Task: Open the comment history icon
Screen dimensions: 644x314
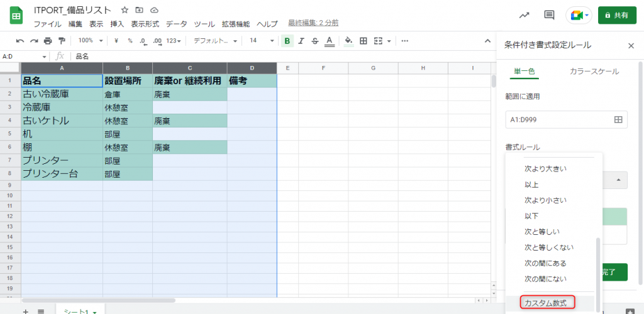Action: [x=548, y=15]
